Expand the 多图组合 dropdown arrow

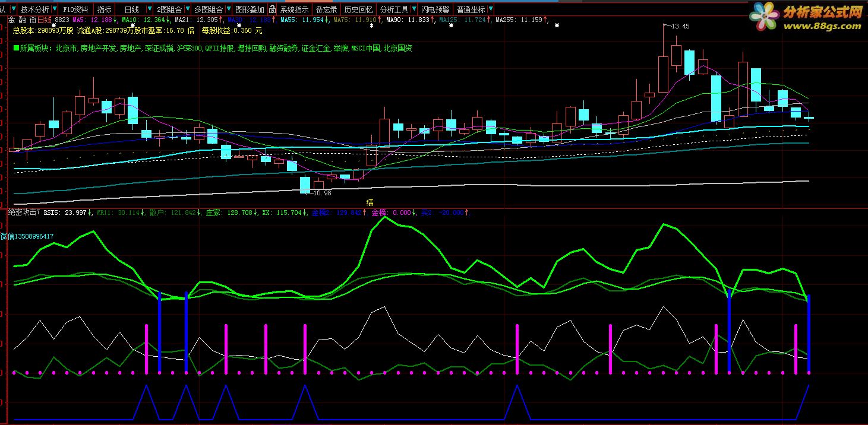228,9
